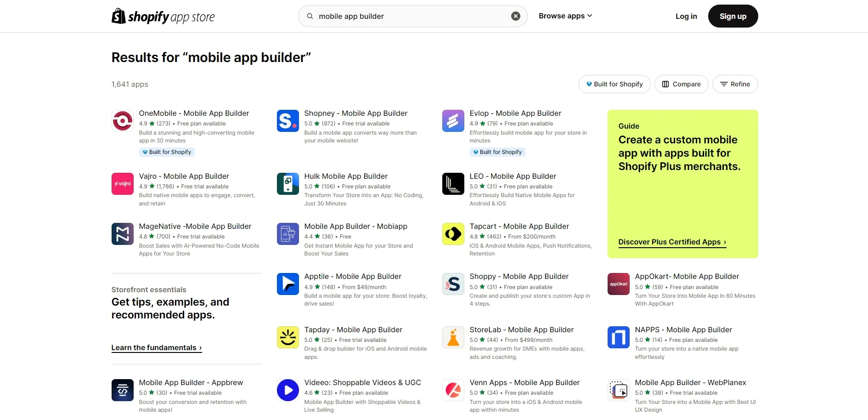
Task: Open the Vajro app icon
Action: [x=123, y=184]
